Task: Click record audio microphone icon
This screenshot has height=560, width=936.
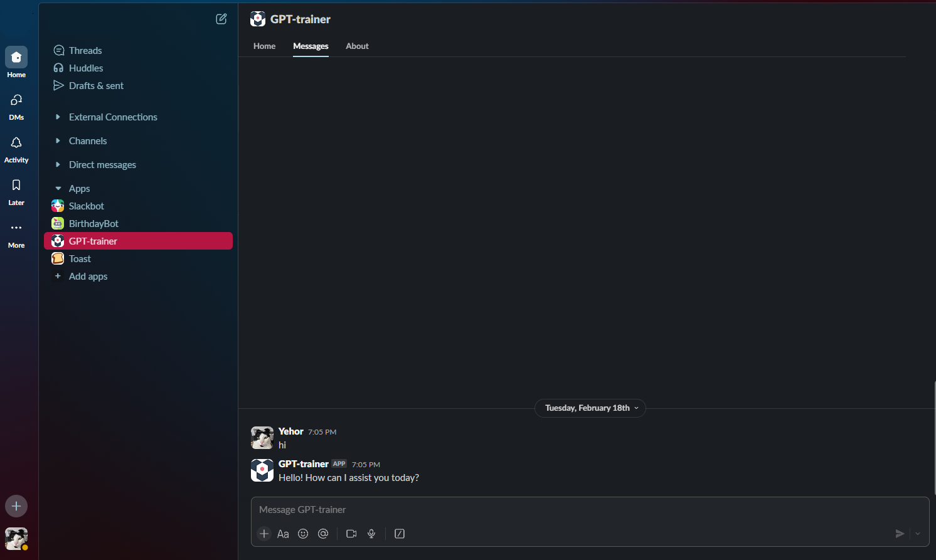Action: (371, 534)
